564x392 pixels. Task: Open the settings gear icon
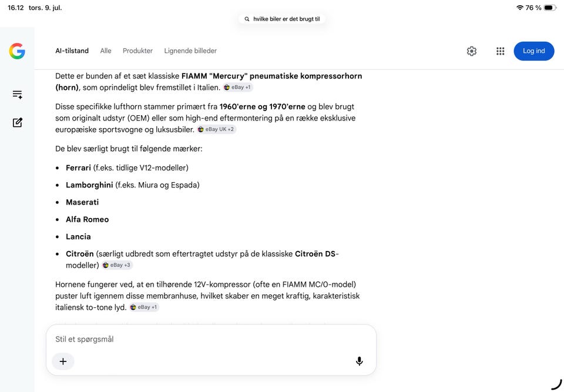[472, 51]
